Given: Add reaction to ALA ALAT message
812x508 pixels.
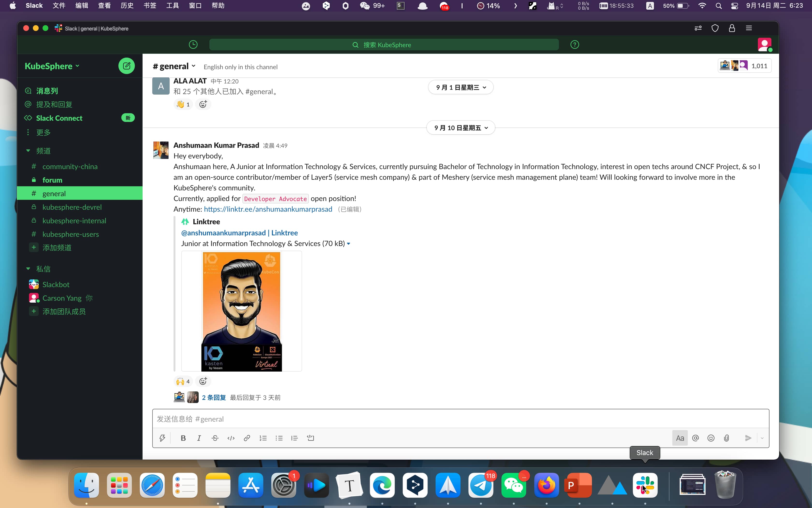Looking at the screenshot, I should tap(203, 104).
